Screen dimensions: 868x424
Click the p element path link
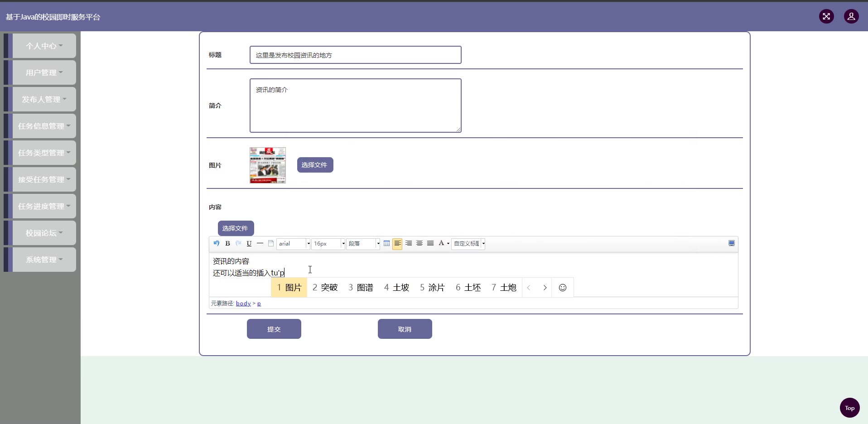(x=259, y=304)
